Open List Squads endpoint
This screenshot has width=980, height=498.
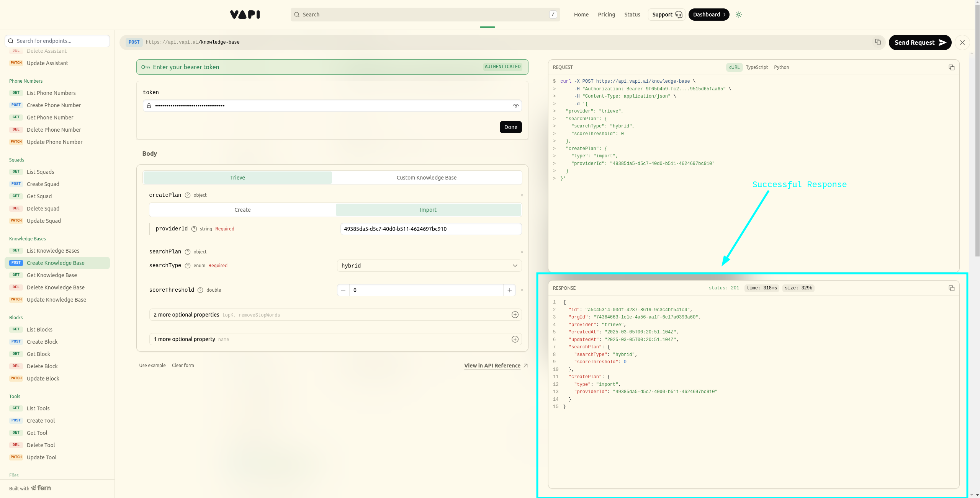coord(57,172)
